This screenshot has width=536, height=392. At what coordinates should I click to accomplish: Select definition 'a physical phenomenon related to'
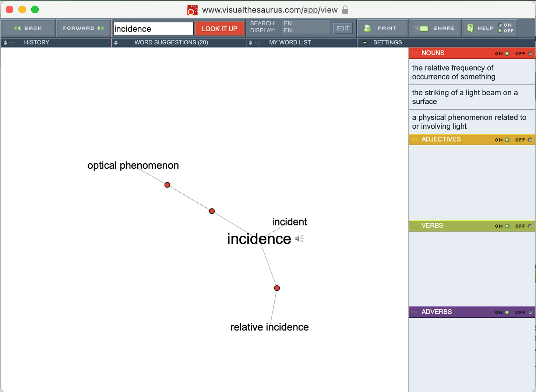(x=472, y=122)
